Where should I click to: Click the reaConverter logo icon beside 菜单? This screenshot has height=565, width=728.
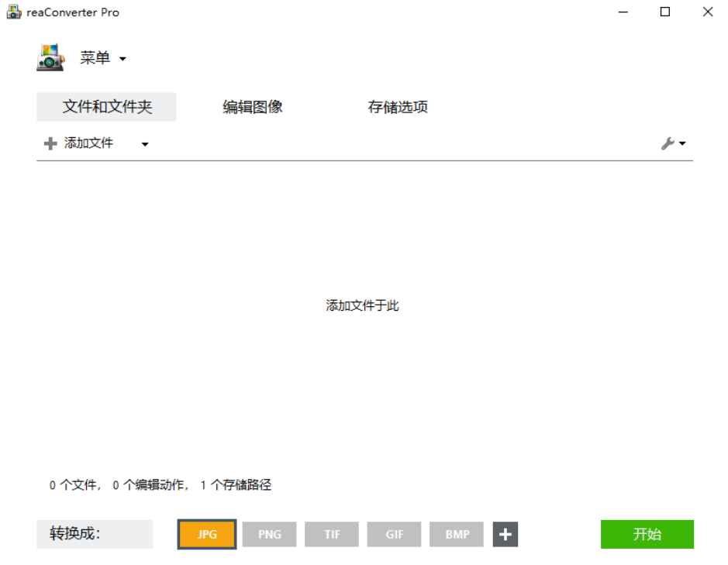50,57
